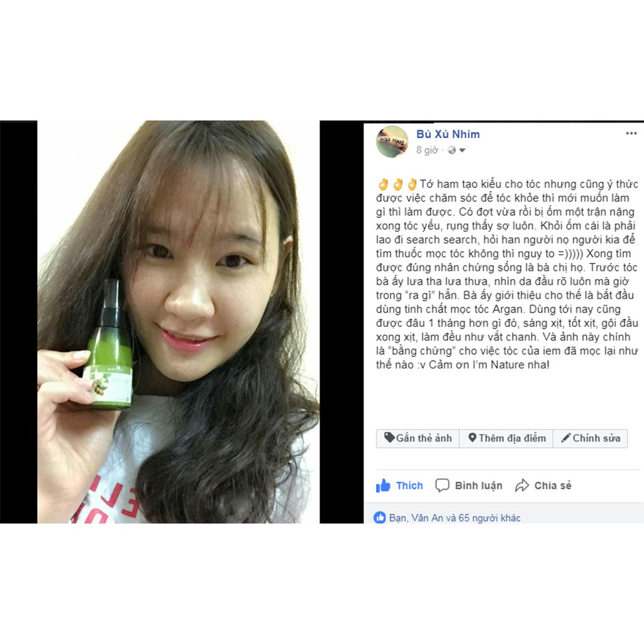Click the share arrow icon

point(521,486)
